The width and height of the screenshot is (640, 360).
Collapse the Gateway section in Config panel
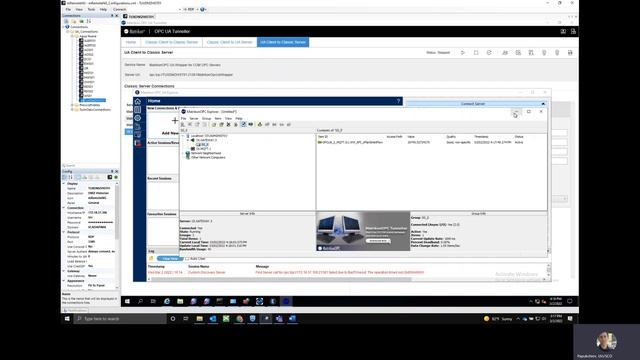(64, 271)
